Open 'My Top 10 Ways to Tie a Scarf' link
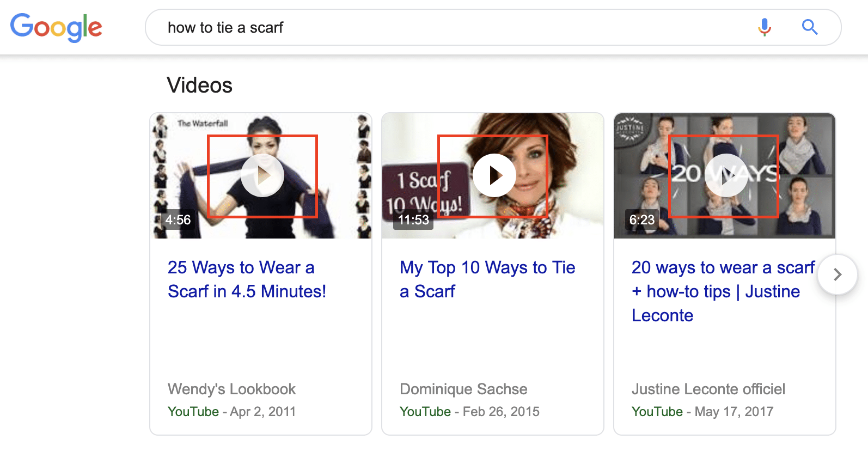 click(x=487, y=279)
